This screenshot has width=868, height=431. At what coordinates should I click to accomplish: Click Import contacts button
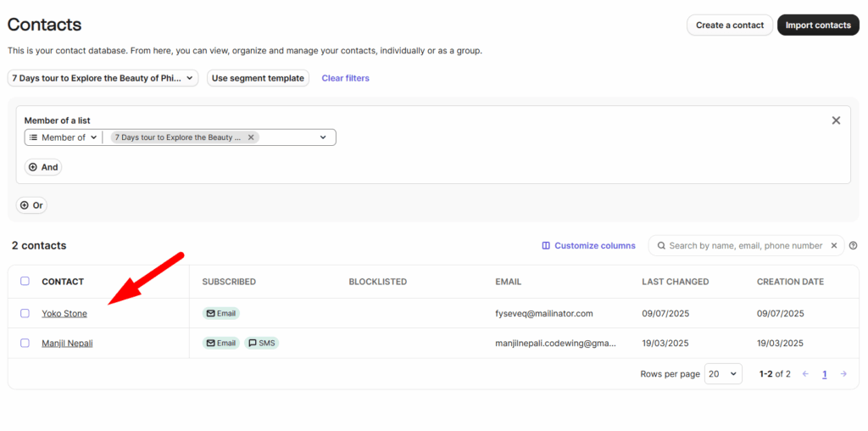[818, 25]
